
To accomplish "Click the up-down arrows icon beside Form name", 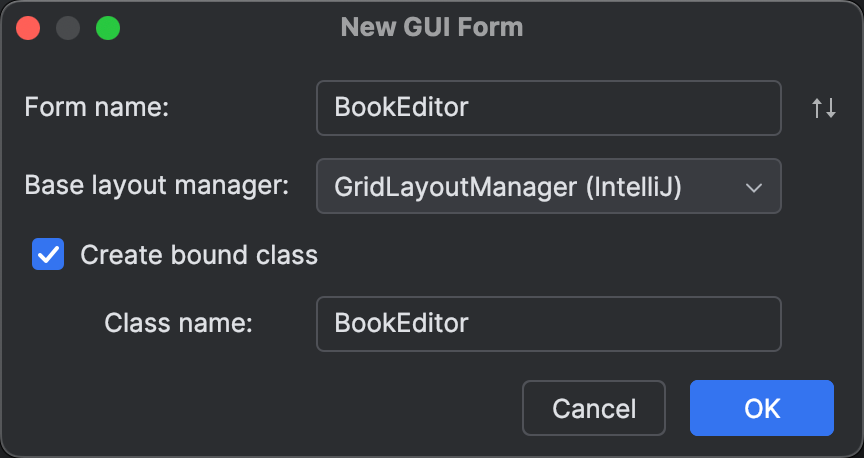I will point(823,108).
